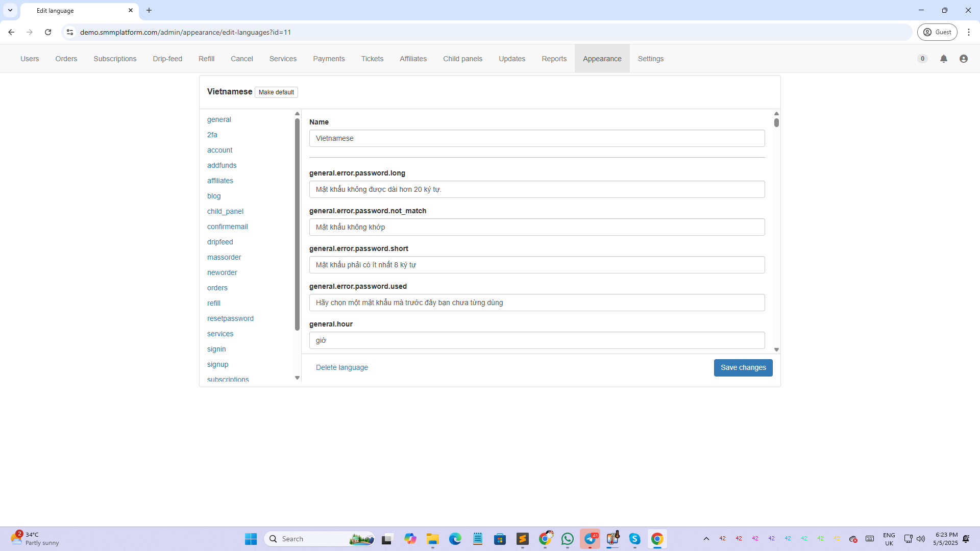Screen dimensions: 980x551
Task: Expand the tab search dropdown arrow
Action: tap(10, 10)
